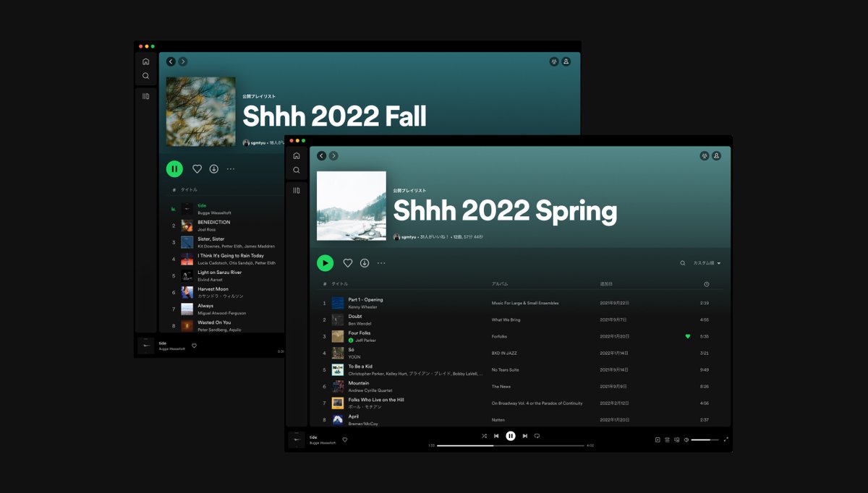Skip to next track in Spring player
Image resolution: width=868 pixels, height=493 pixels.
click(x=525, y=436)
